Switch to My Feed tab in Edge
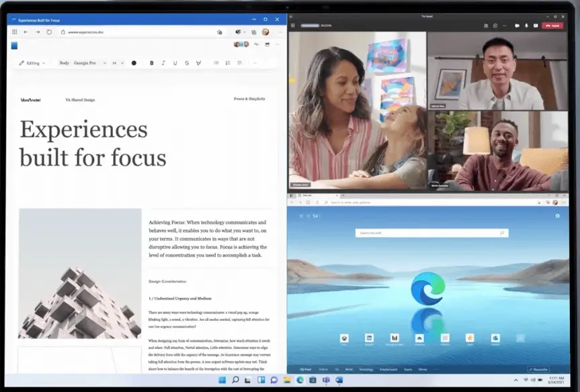The height and width of the screenshot is (392, 580). [306, 369]
